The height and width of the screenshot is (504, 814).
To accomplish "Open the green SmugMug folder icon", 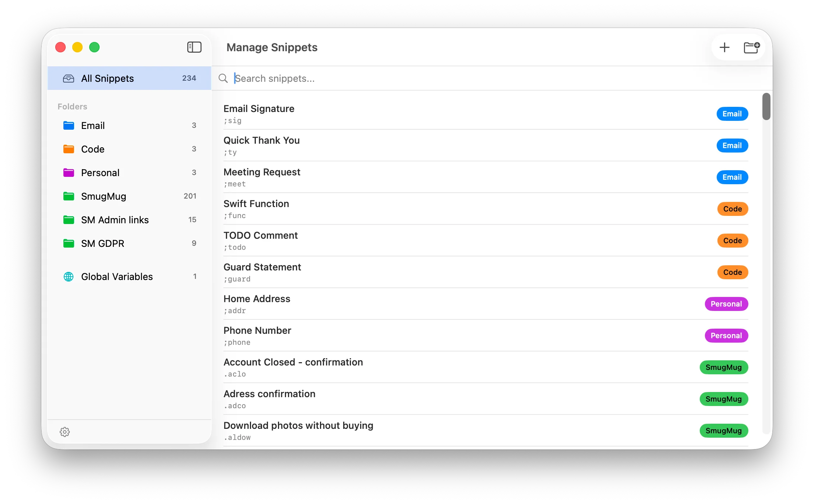I will 69,196.
